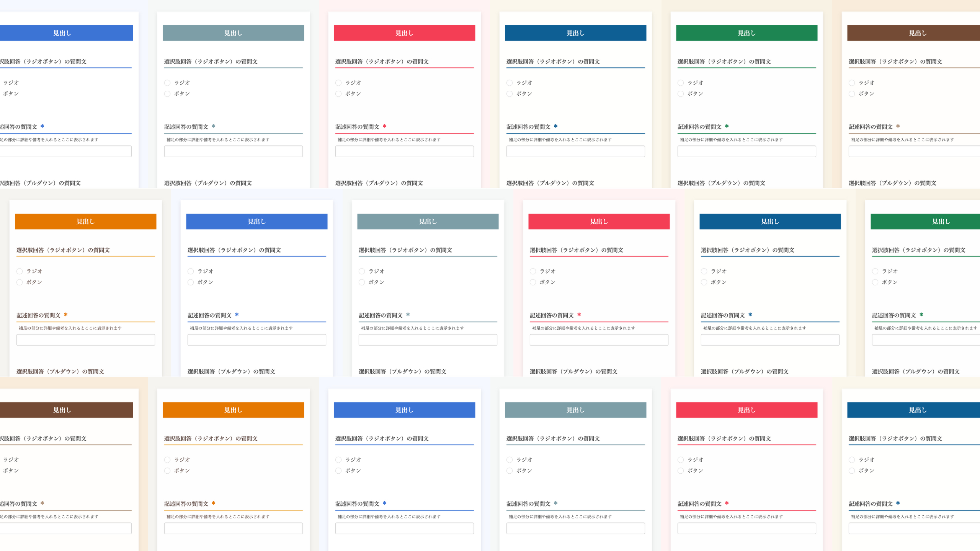Click text input in bottom-row red form

746,528
